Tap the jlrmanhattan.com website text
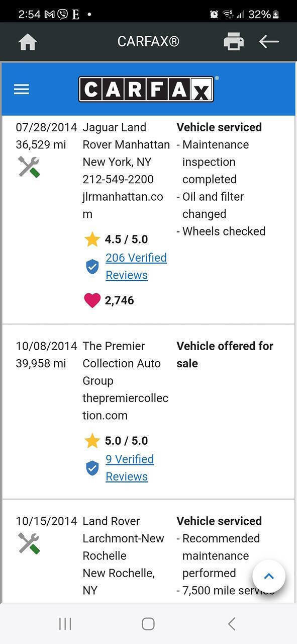Viewport: 297px width, 644px height. [123, 205]
